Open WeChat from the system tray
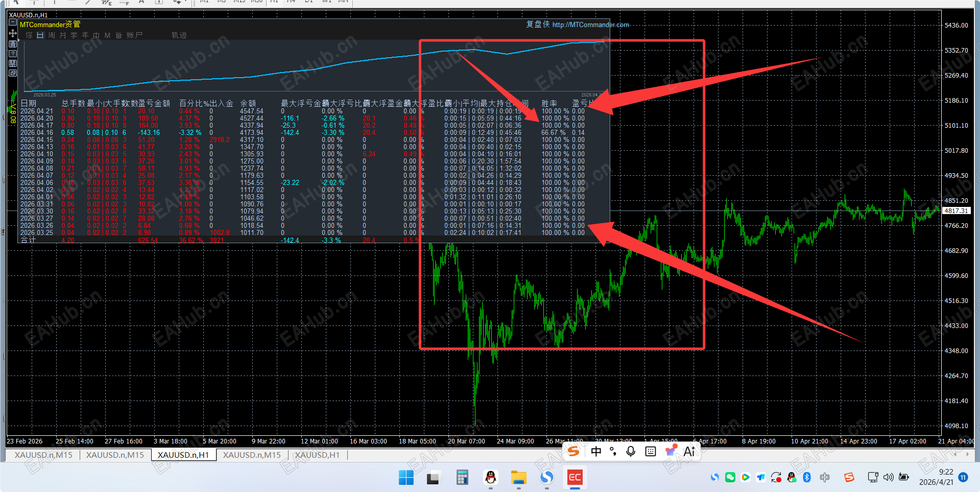This screenshot has width=980, height=492. (x=730, y=477)
